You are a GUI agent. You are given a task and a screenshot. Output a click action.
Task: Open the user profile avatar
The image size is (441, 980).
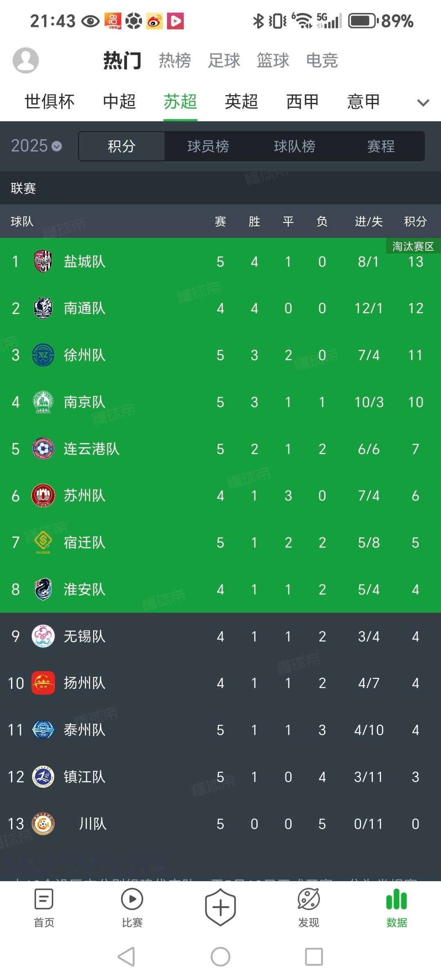click(26, 60)
